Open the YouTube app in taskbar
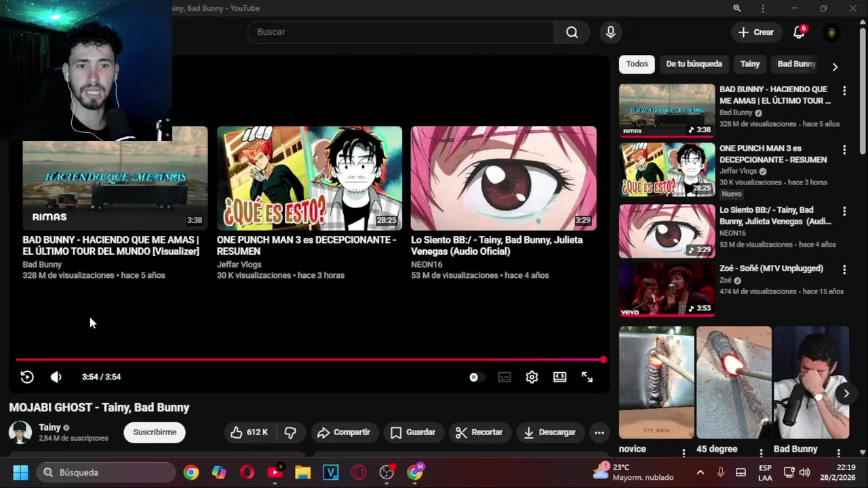 (x=275, y=472)
